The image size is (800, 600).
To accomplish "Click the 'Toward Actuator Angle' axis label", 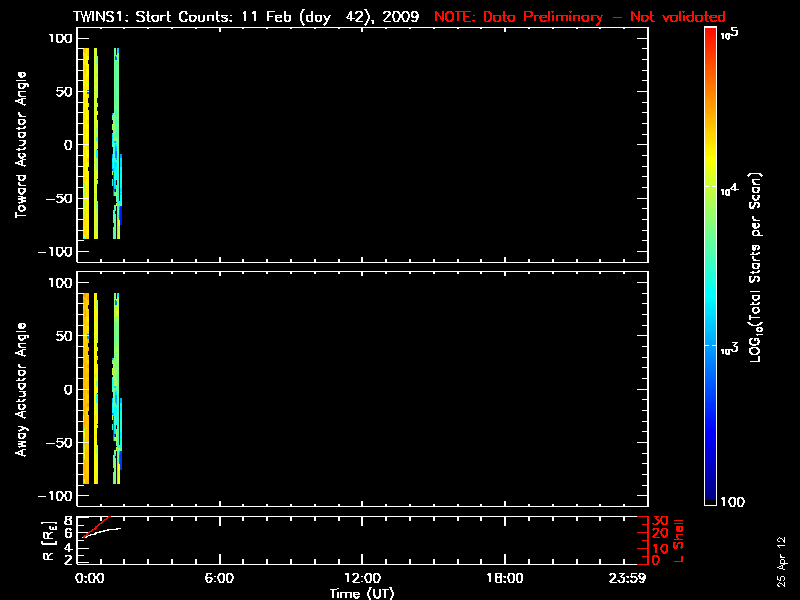I will [20, 145].
